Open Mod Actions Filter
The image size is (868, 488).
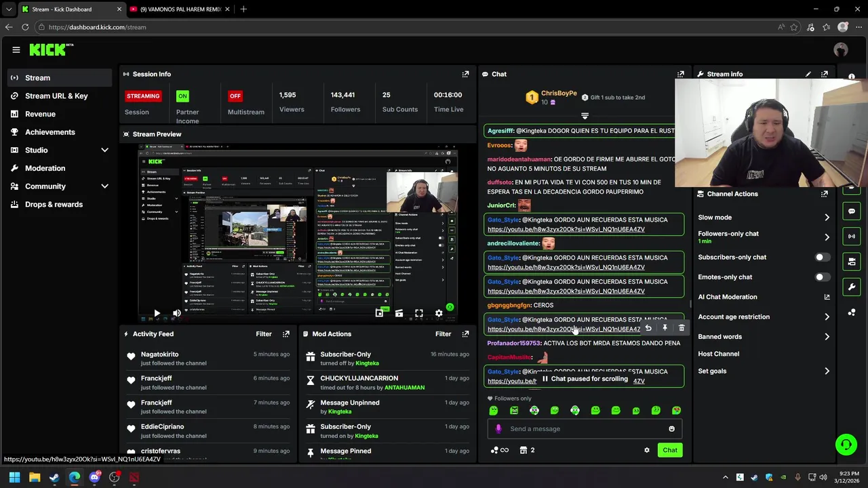click(x=443, y=334)
